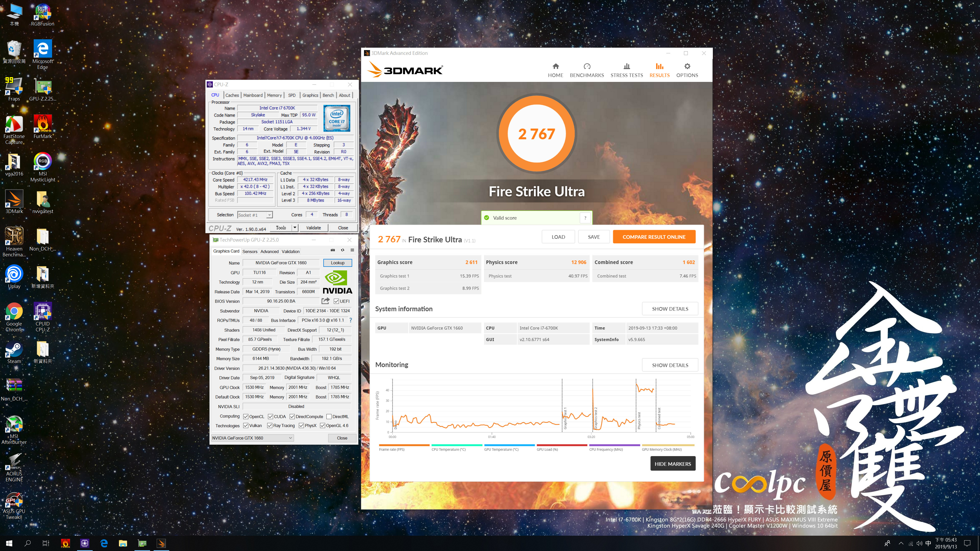Click the GPU-Z BIOS share/export icon
The image size is (980, 551).
coord(325,301)
